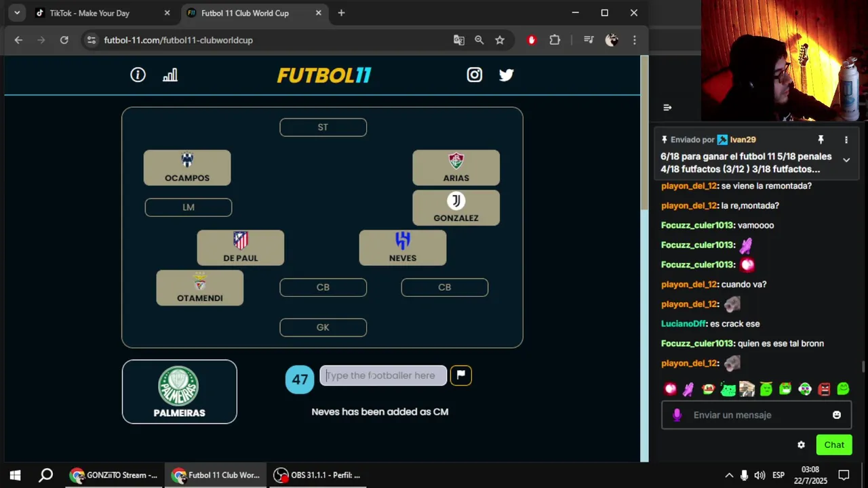The height and width of the screenshot is (488, 868).
Task: Expand the pinned chat message
Action: (x=846, y=160)
